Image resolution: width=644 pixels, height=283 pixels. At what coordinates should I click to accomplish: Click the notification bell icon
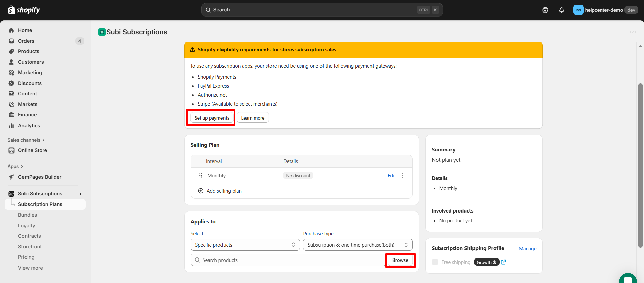pyautogui.click(x=561, y=10)
